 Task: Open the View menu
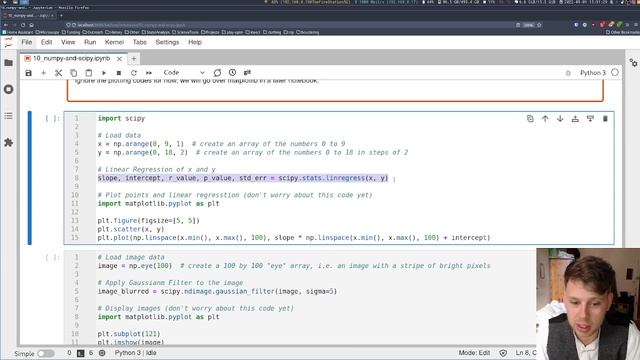[x=68, y=42]
